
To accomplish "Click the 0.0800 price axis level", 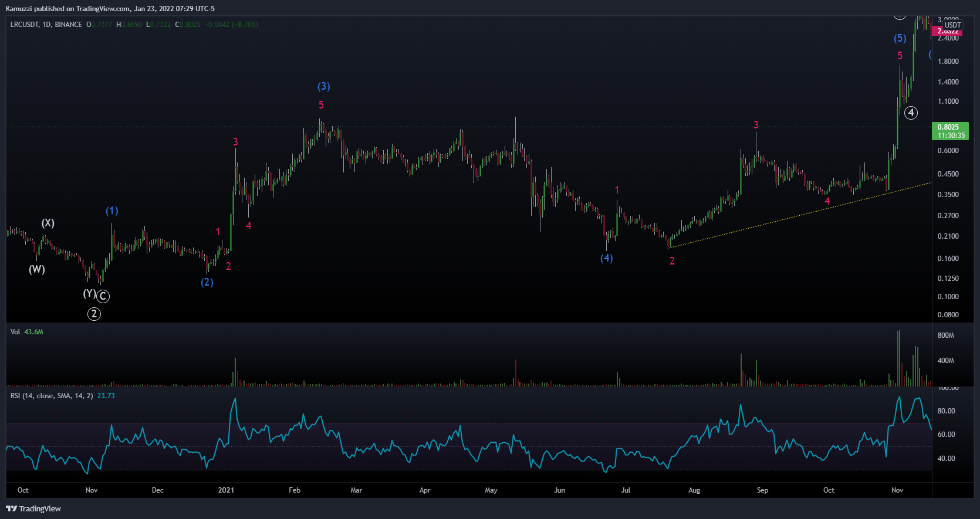I will 948,315.
